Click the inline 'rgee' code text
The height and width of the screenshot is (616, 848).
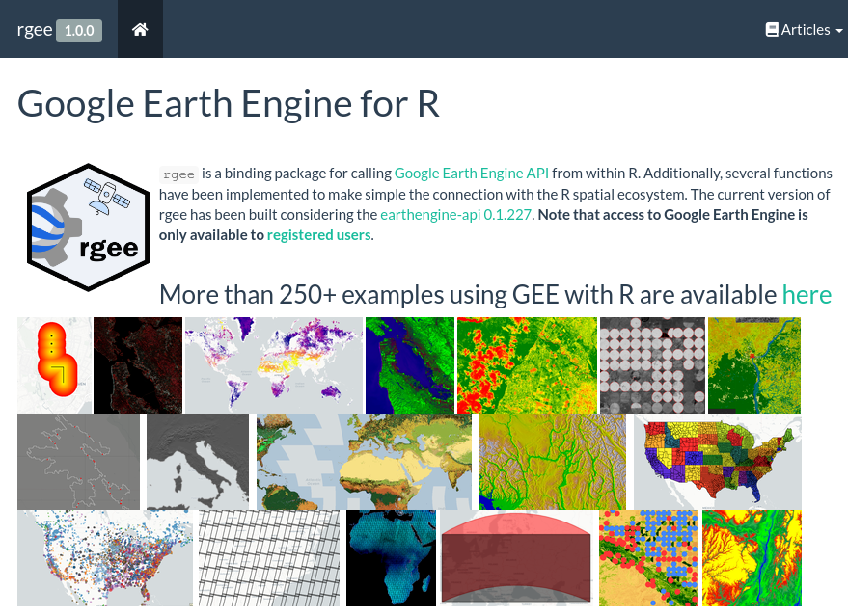[x=178, y=174]
